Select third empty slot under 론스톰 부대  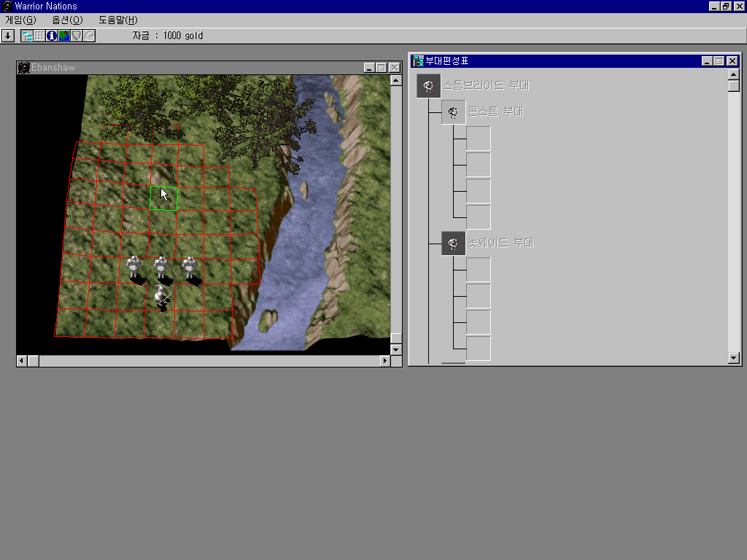(479, 191)
